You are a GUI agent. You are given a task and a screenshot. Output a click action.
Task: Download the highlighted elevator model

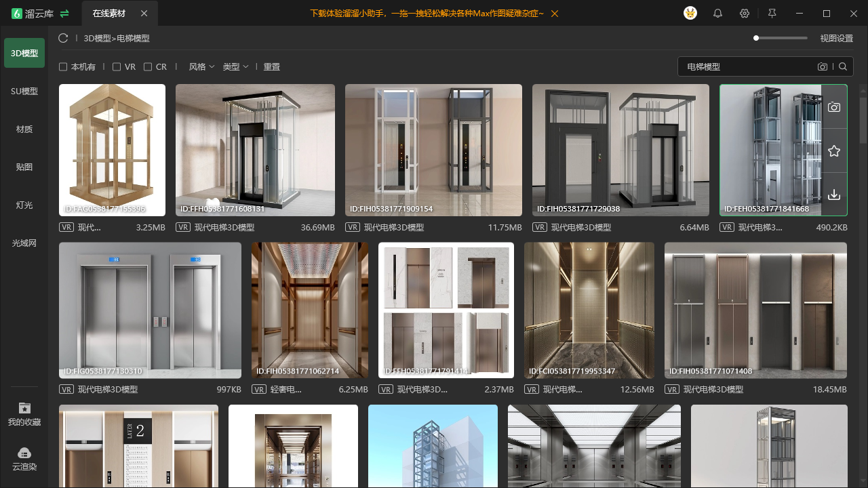tap(834, 195)
